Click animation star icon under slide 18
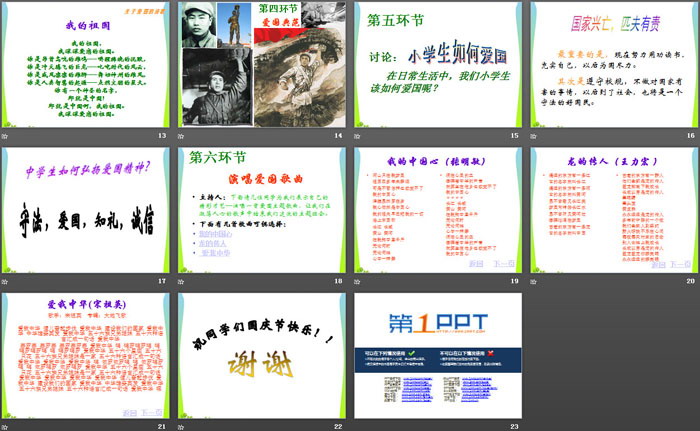Image resolution: width=700 pixels, height=431 pixels. tap(181, 281)
